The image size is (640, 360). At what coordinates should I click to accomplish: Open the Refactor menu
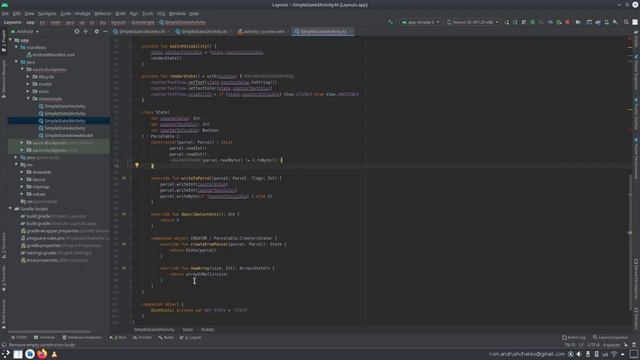102,13
